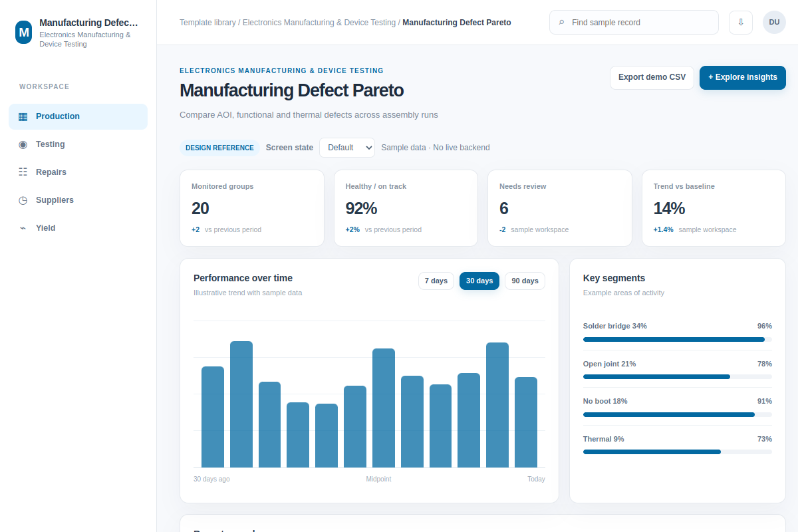Click the tallest bar on the chart's left
798x532 pixels.
[241, 404]
